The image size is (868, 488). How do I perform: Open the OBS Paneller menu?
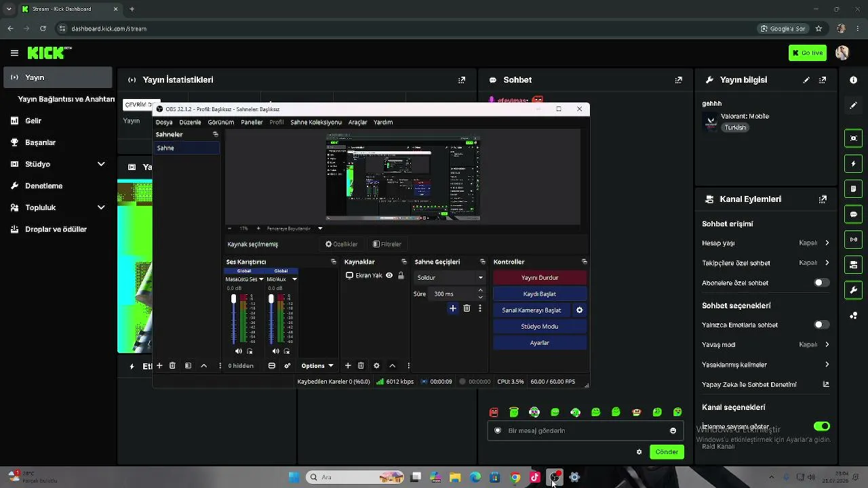pyautogui.click(x=252, y=123)
